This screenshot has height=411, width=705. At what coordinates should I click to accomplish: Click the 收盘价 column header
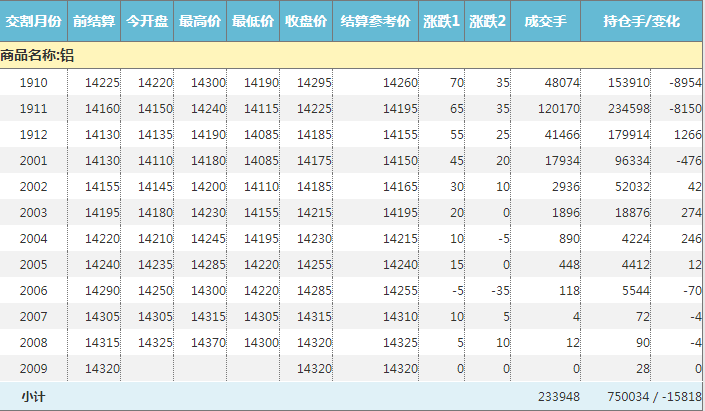pyautogui.click(x=306, y=21)
